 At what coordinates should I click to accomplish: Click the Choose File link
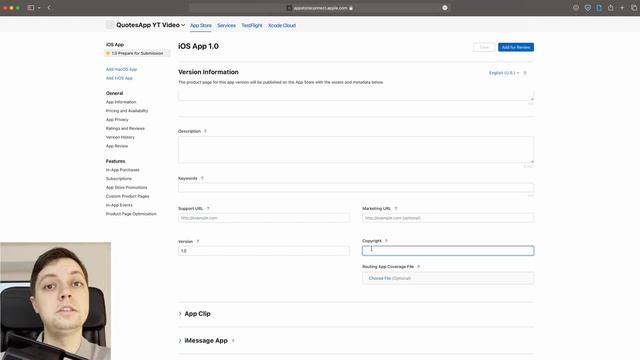[x=380, y=278]
